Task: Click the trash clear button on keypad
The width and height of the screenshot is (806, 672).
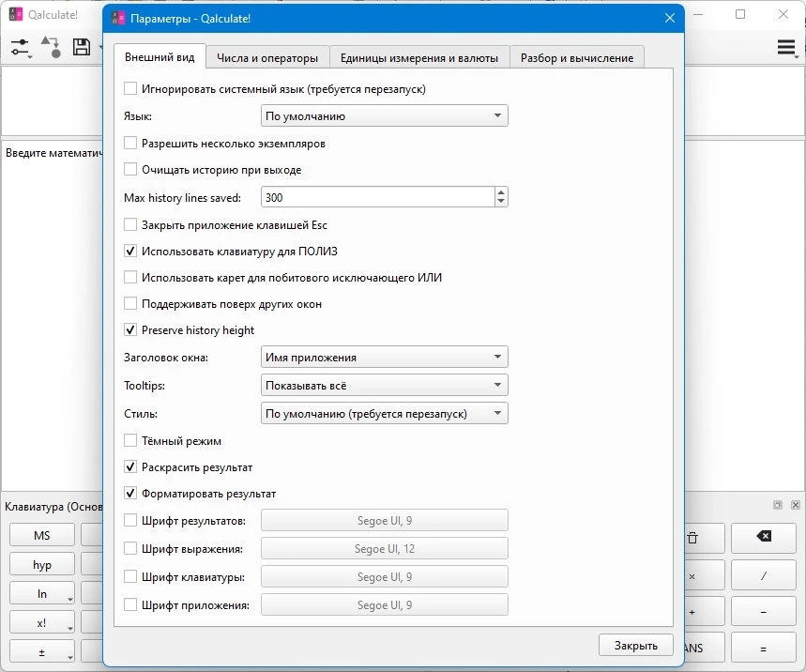Action: [692, 538]
